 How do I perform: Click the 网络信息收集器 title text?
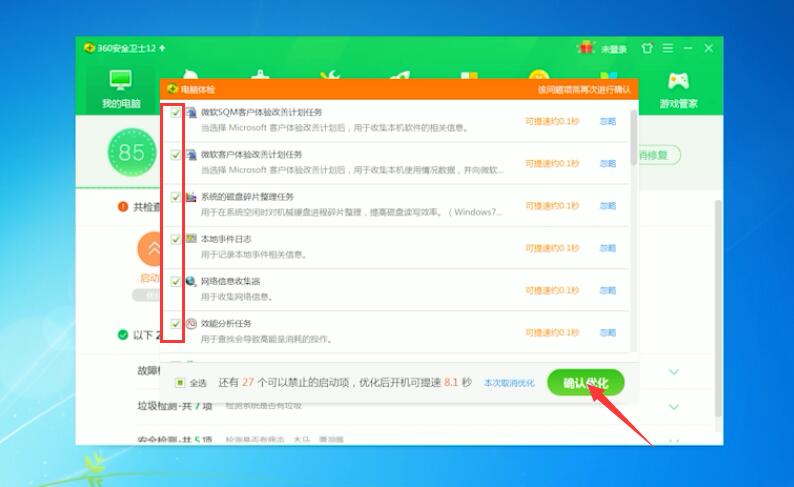click(x=230, y=281)
